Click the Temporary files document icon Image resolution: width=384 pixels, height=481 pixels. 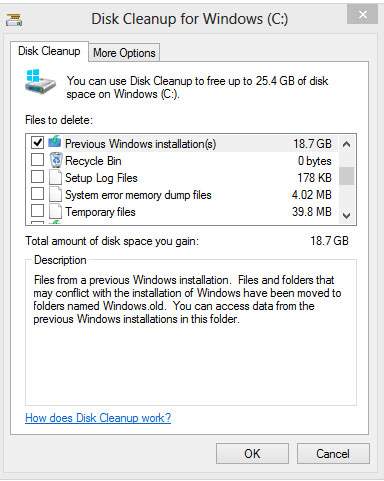click(55, 211)
